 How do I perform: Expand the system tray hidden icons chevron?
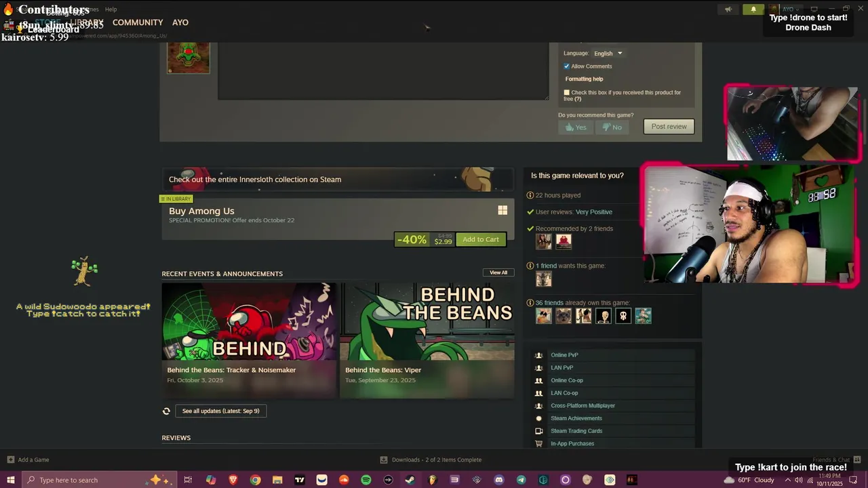(787, 480)
